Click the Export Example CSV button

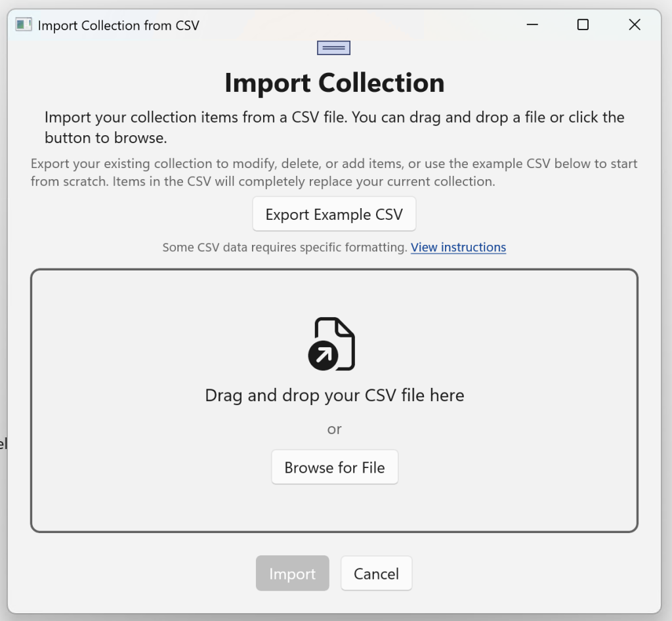pyautogui.click(x=333, y=213)
